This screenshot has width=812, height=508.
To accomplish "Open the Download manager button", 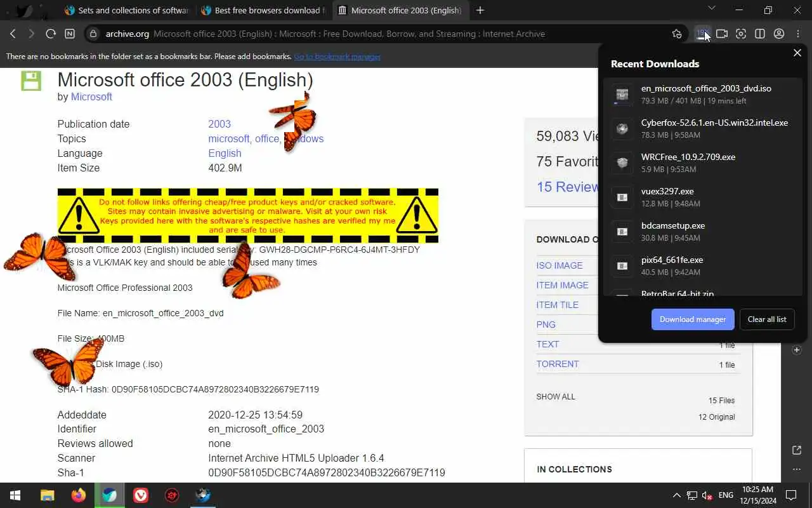I will pos(693,319).
